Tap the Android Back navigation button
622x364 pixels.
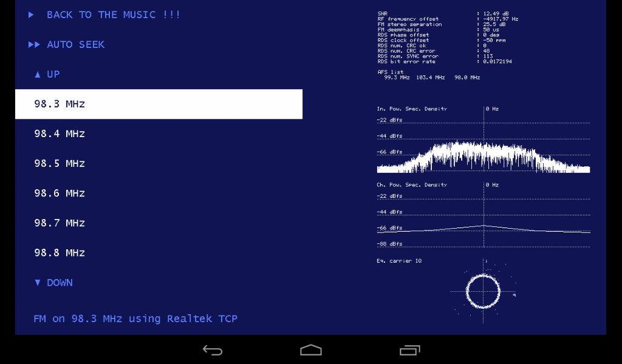tap(213, 350)
